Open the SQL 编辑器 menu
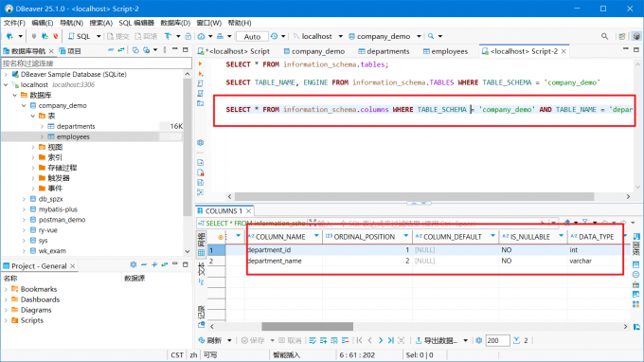The width and height of the screenshot is (644, 362). point(136,23)
